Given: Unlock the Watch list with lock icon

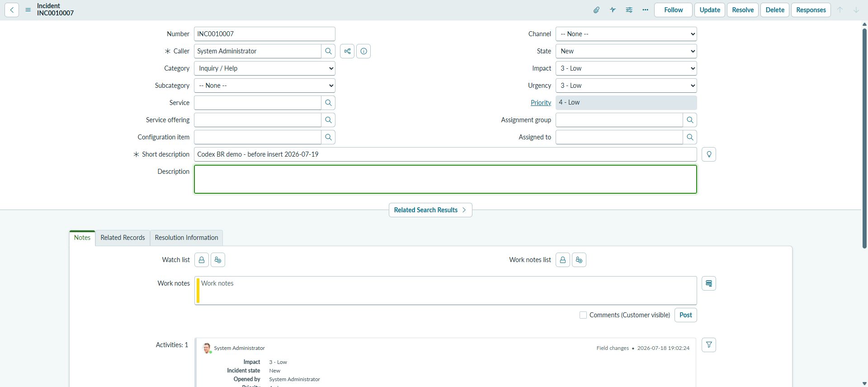Looking at the screenshot, I should 202,260.
